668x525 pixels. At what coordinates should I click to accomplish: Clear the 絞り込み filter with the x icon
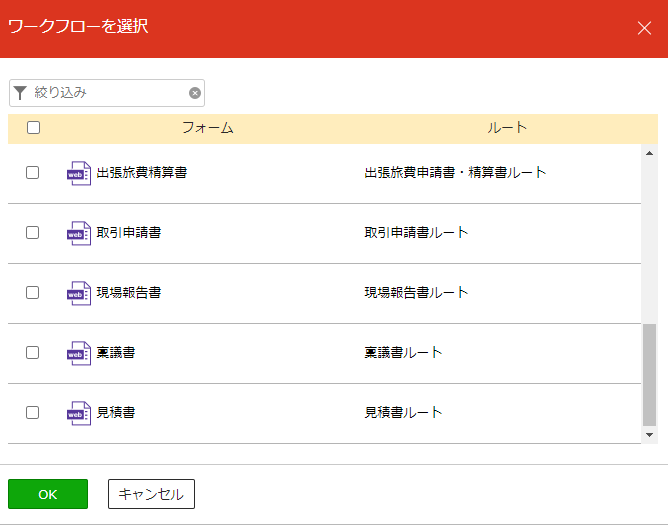tap(195, 93)
